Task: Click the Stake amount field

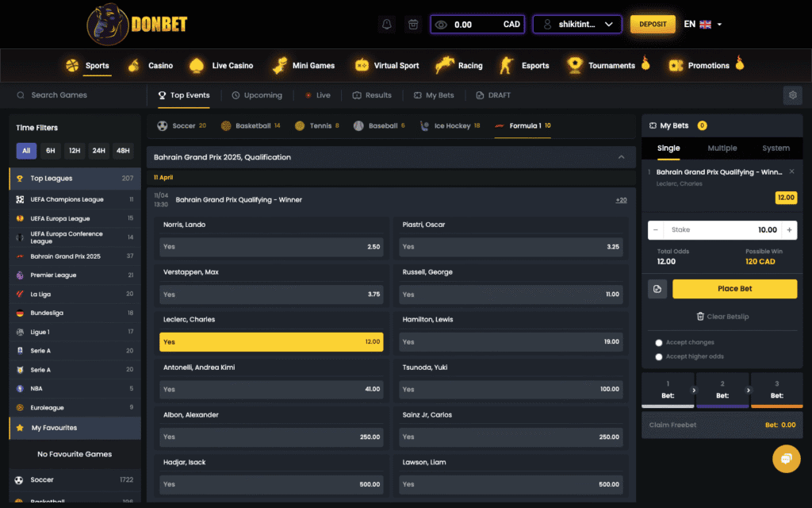Action: (722, 230)
